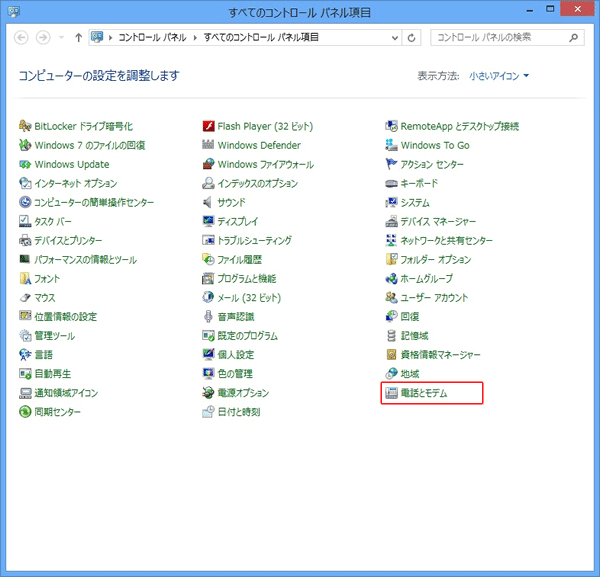Click the search magnifier icon
The image size is (600, 577).
coord(573,37)
